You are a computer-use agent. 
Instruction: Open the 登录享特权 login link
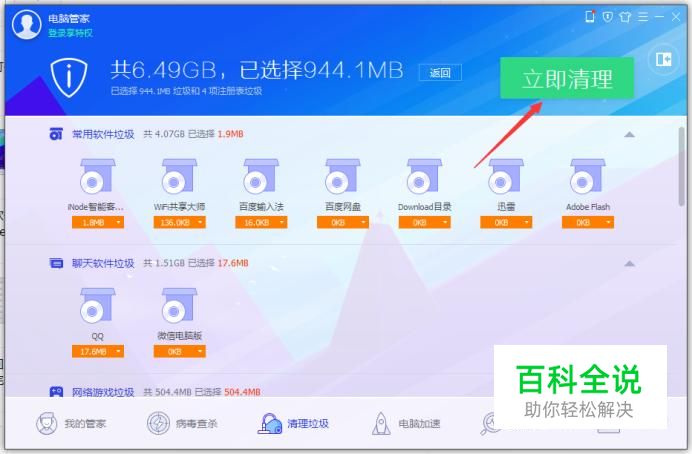coord(70,33)
